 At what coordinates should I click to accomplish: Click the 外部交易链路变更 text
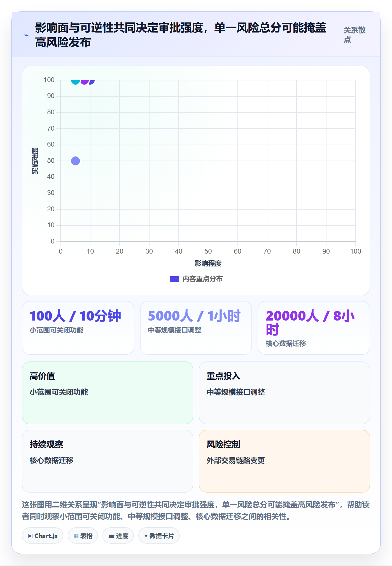tap(236, 460)
